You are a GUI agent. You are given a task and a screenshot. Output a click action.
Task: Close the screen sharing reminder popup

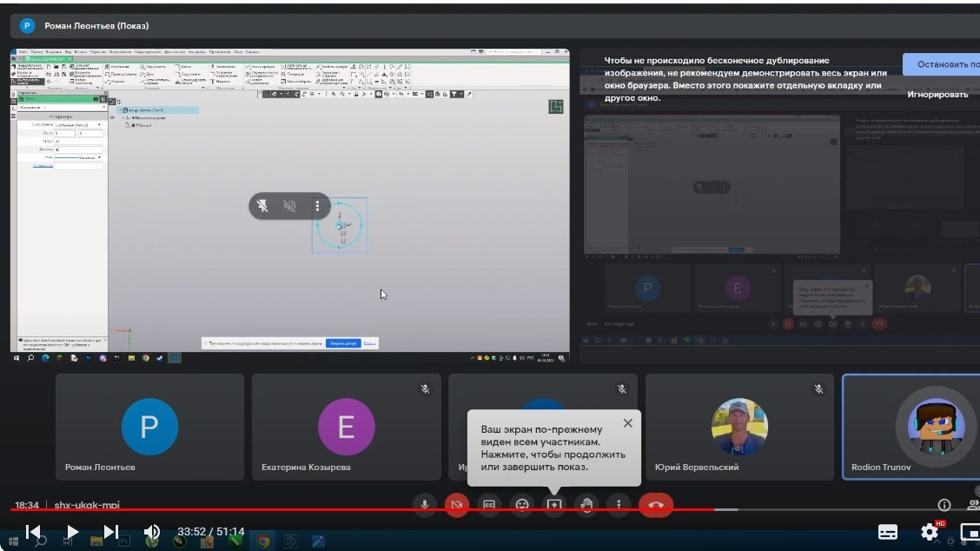pos(627,423)
